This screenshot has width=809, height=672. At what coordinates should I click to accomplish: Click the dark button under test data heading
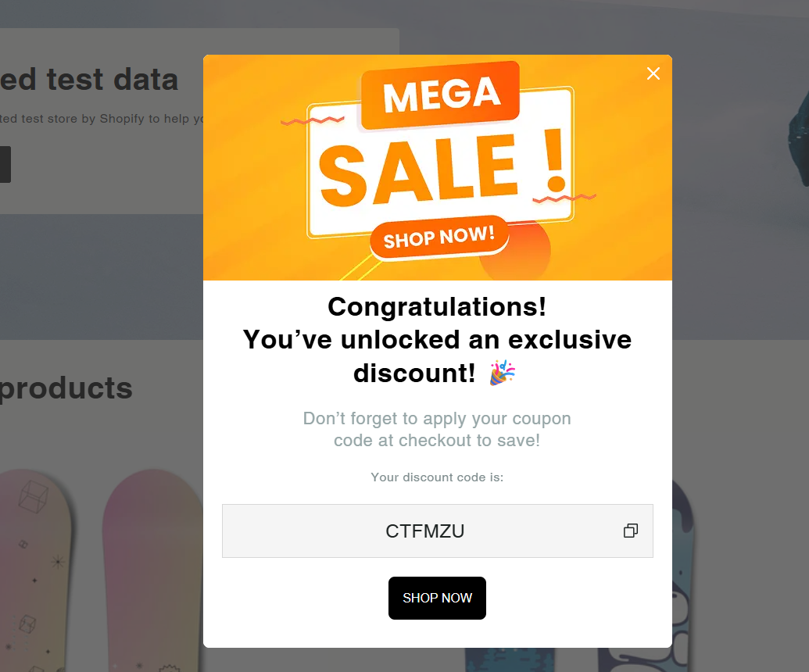pos(5,164)
